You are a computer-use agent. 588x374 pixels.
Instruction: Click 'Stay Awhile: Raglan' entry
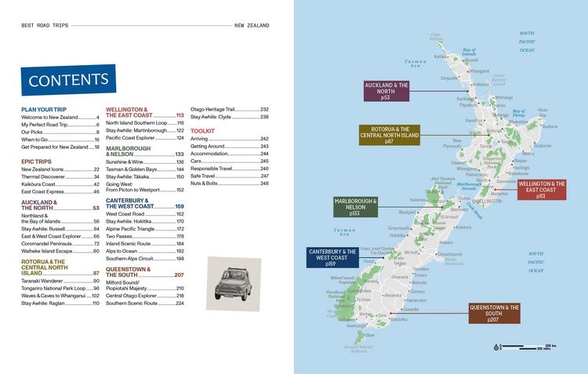pos(60,303)
